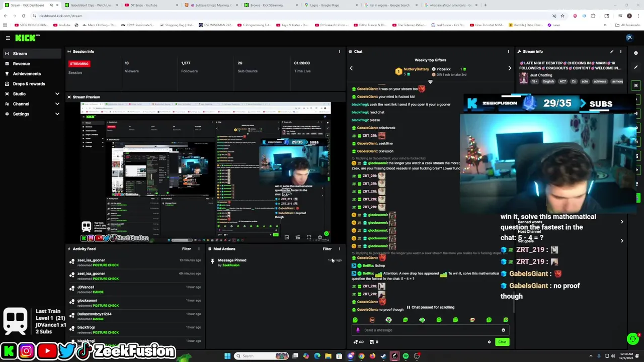Show previous top gifter with left arrow
This screenshot has height=362, width=644.
coord(351,68)
